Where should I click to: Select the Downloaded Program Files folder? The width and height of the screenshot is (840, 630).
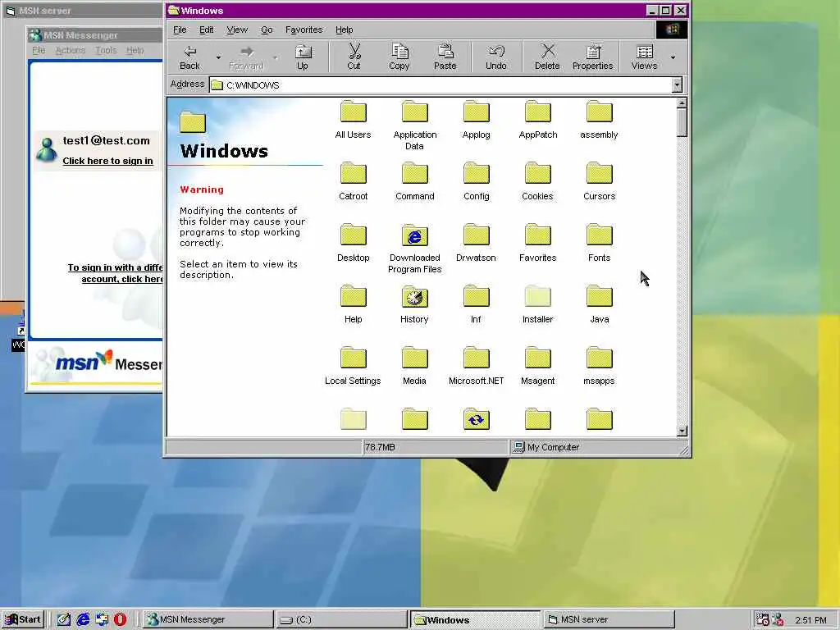click(x=414, y=249)
